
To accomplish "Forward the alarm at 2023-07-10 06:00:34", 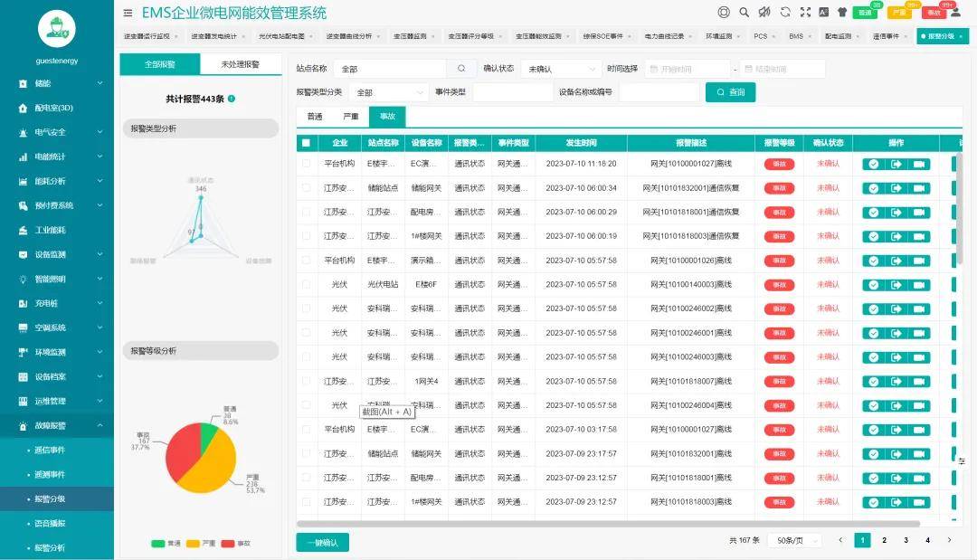I will [x=896, y=188].
